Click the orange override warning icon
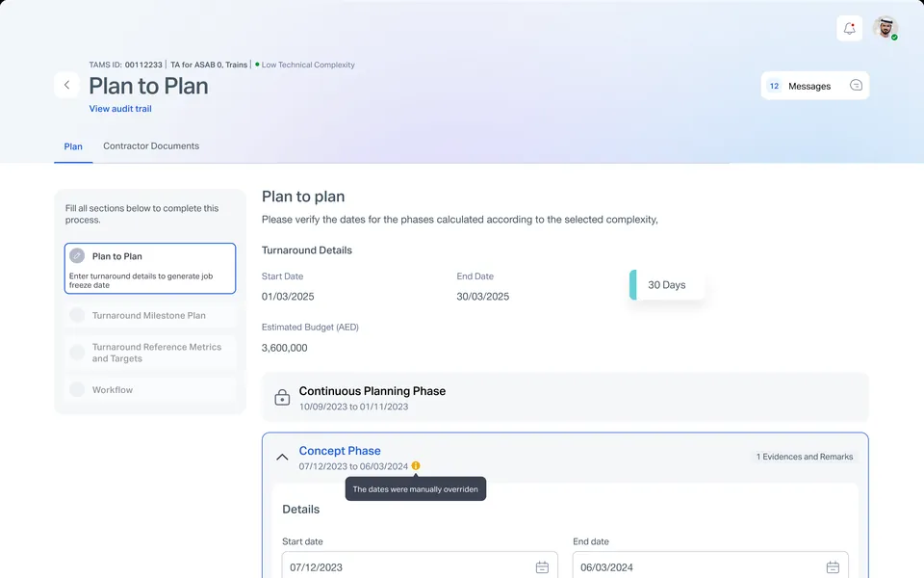Screen dimensions: 924x578 [416, 466]
